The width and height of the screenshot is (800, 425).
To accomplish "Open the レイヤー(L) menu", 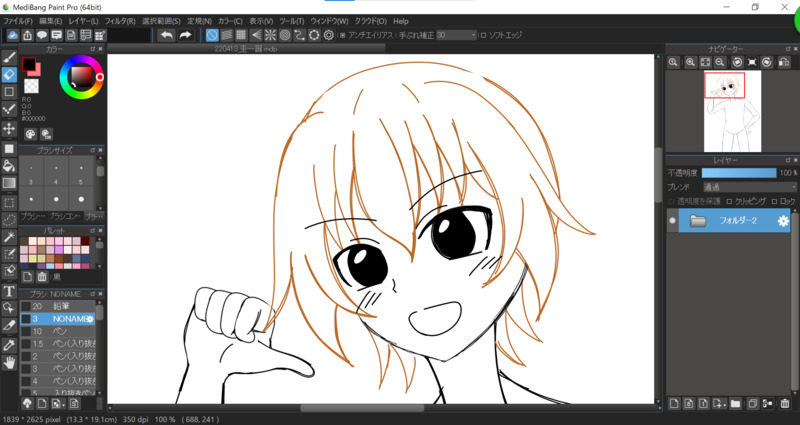I will point(84,21).
